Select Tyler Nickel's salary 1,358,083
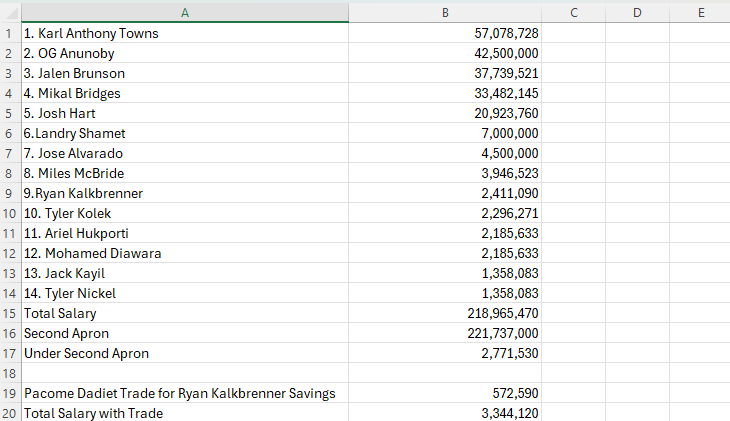Screen dimensions: 730x421 pyautogui.click(x=445, y=293)
